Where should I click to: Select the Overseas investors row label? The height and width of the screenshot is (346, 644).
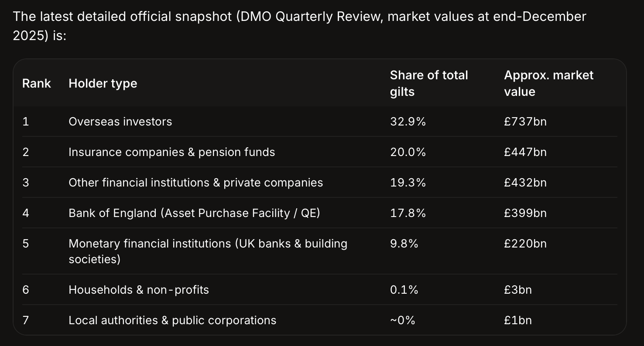[120, 121]
